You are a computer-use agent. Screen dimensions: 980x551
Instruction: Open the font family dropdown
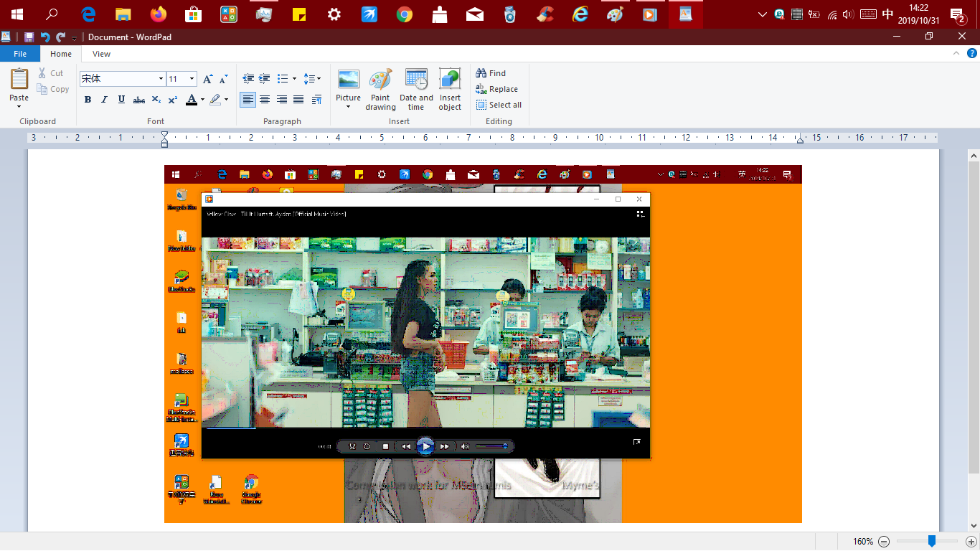click(x=161, y=79)
